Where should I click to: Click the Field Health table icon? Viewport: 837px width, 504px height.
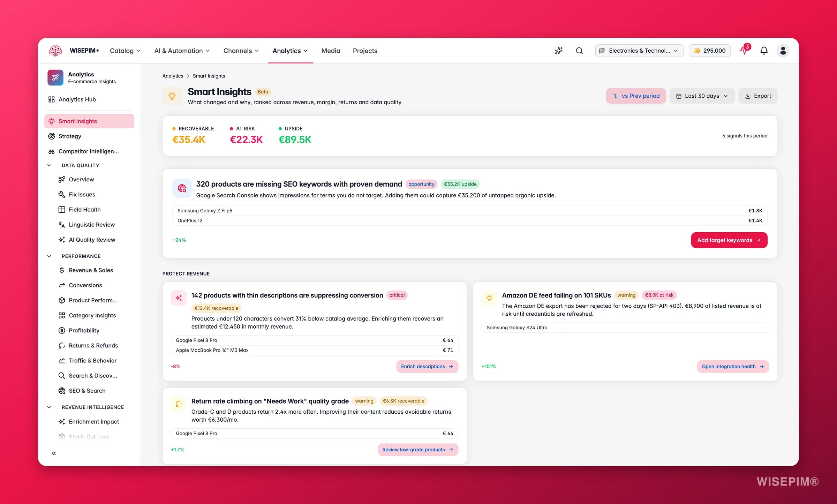[62, 210]
